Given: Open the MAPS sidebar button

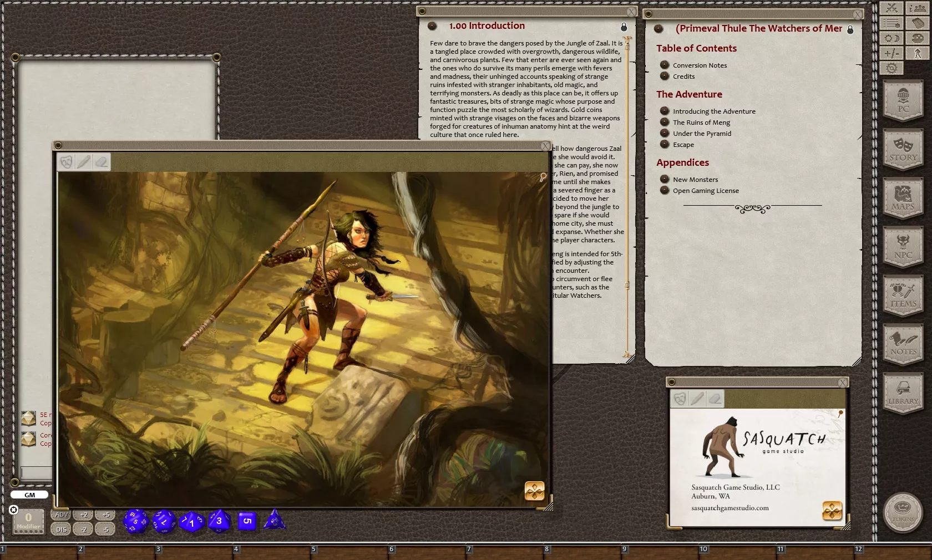Looking at the screenshot, I should [903, 198].
